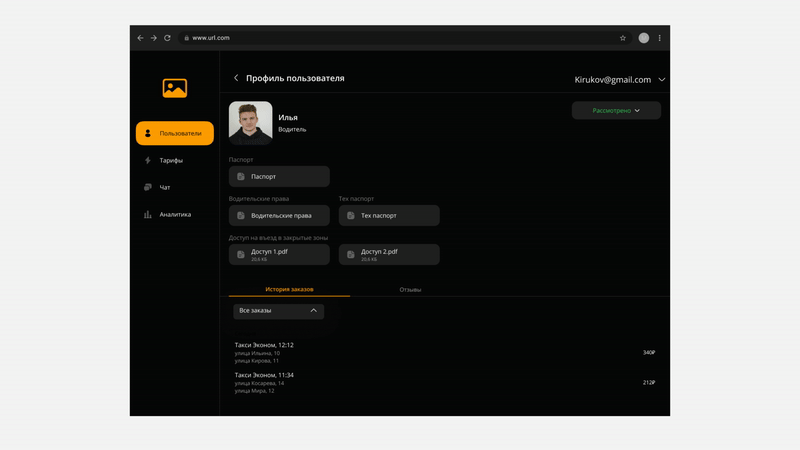Go forward in browser history

click(154, 38)
